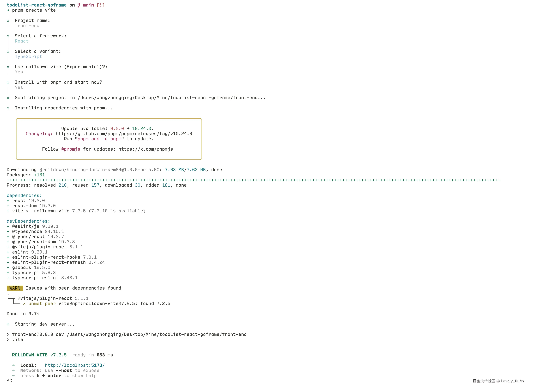Click the selected TypeScript variant answer

[x=28, y=56]
